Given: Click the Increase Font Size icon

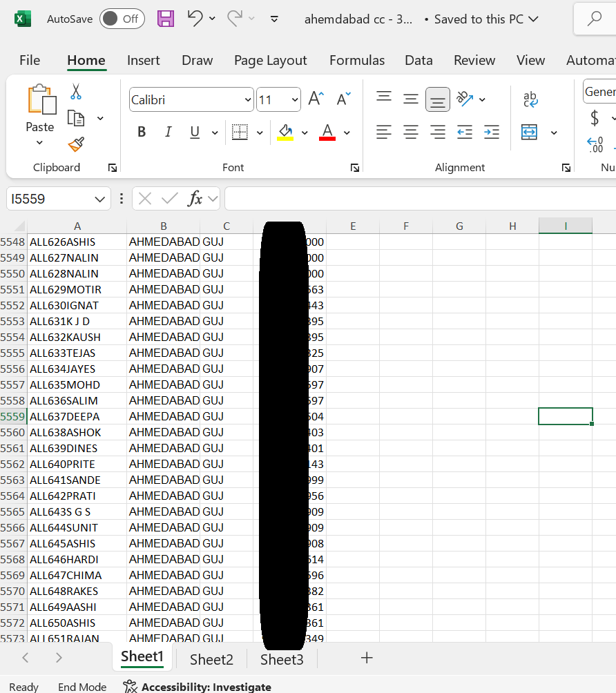Looking at the screenshot, I should pos(316,99).
